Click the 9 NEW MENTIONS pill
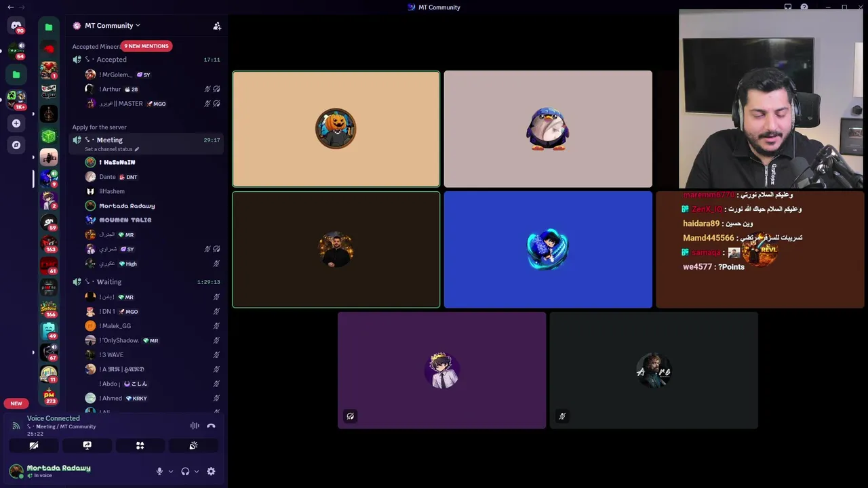Image resolution: width=868 pixels, height=488 pixels. (x=146, y=46)
